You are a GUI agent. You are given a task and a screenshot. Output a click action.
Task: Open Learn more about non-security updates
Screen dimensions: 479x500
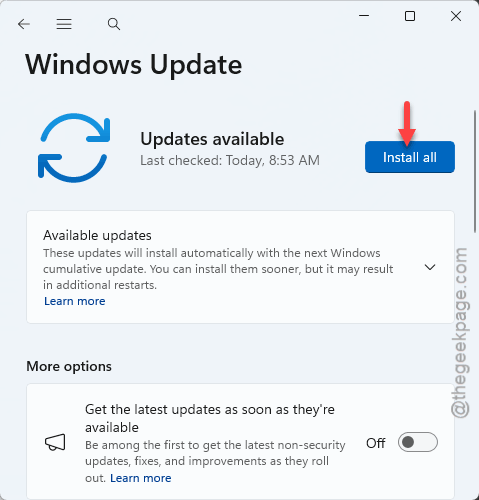[141, 478]
